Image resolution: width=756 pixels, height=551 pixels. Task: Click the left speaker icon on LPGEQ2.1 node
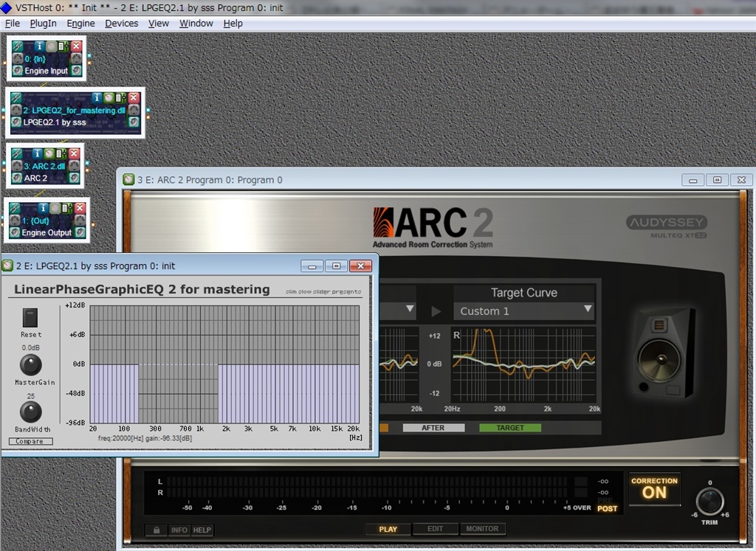coord(16,122)
